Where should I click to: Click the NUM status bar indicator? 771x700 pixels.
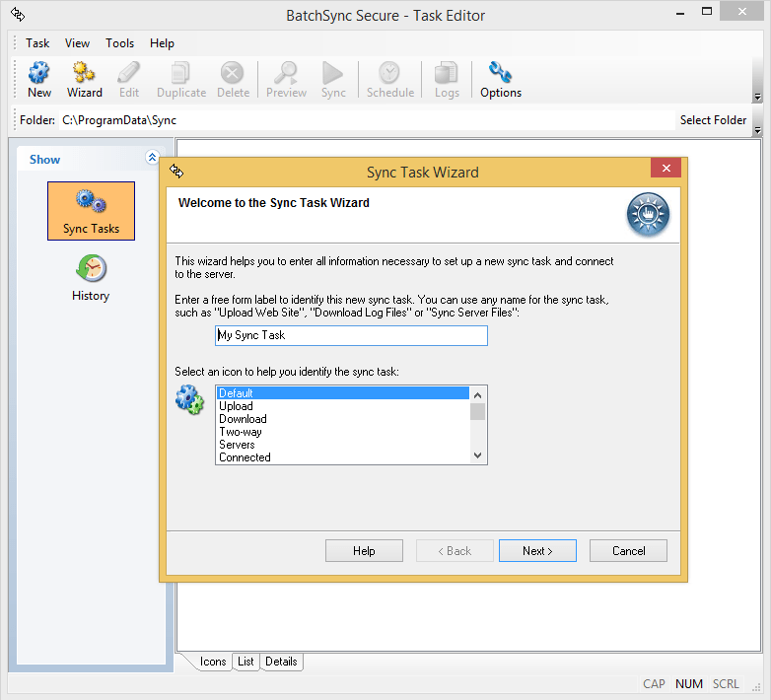[688, 684]
